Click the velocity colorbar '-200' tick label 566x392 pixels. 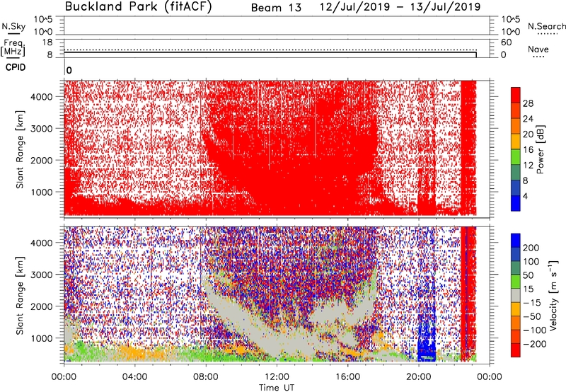[x=535, y=344]
